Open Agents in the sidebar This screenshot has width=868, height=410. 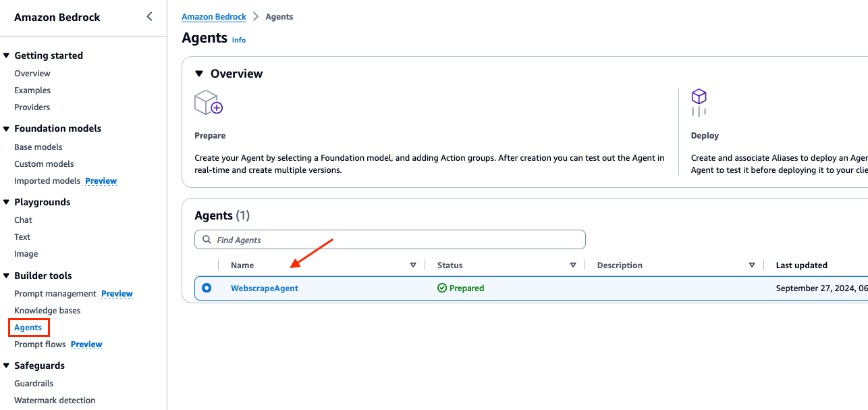click(28, 328)
